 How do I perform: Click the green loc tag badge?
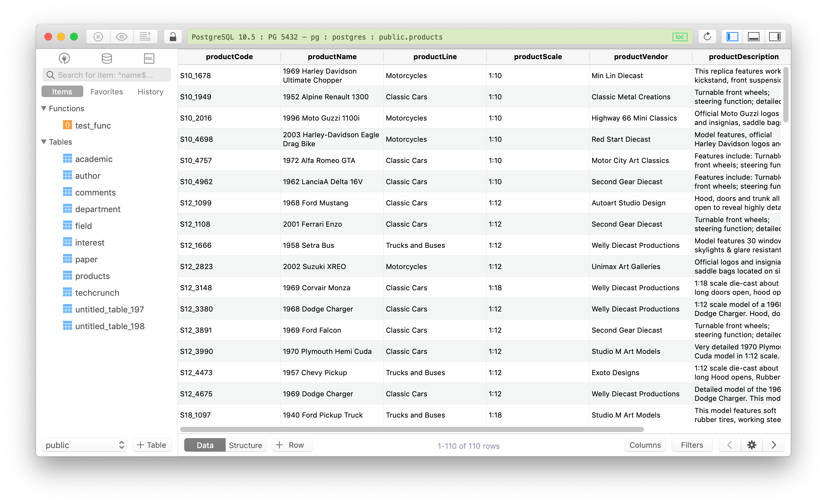coord(680,37)
